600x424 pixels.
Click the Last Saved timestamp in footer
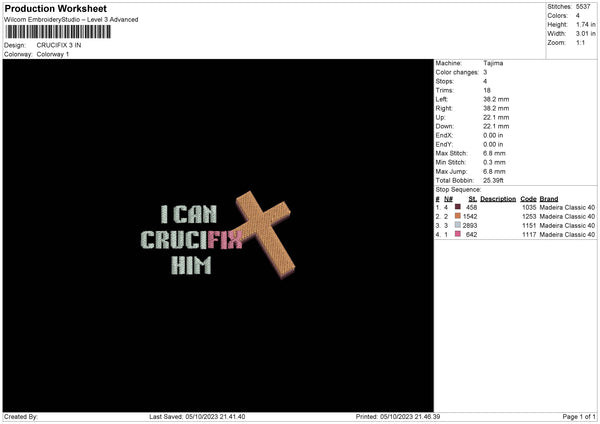coord(197,416)
